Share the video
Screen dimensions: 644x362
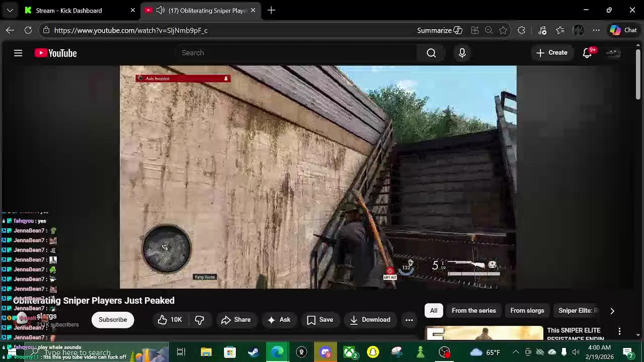click(x=236, y=320)
